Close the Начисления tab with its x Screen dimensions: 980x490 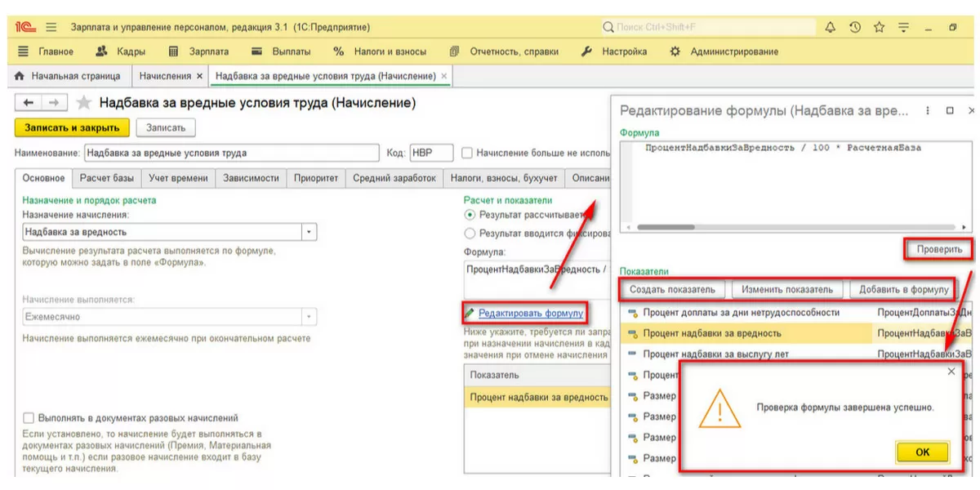pos(199,76)
